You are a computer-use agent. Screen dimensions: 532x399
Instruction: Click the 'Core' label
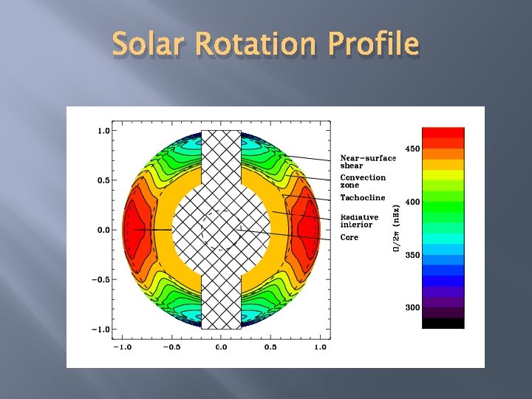(349, 237)
